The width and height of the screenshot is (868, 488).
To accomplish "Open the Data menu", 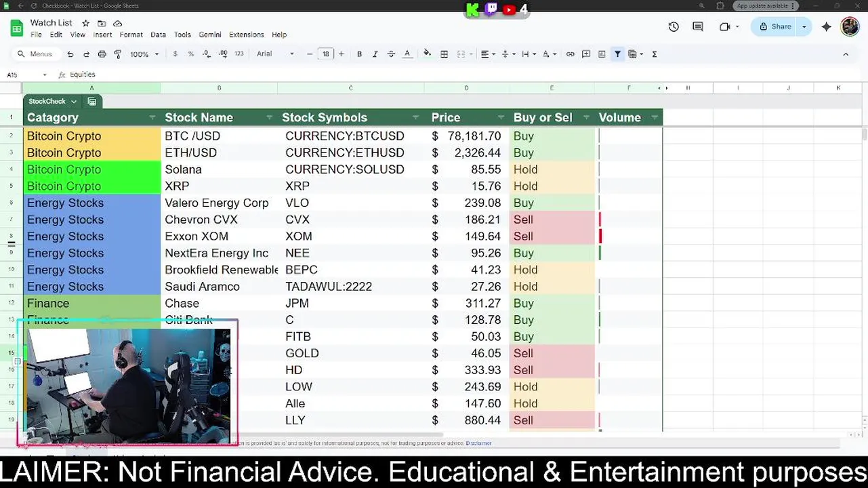I will pos(158,35).
